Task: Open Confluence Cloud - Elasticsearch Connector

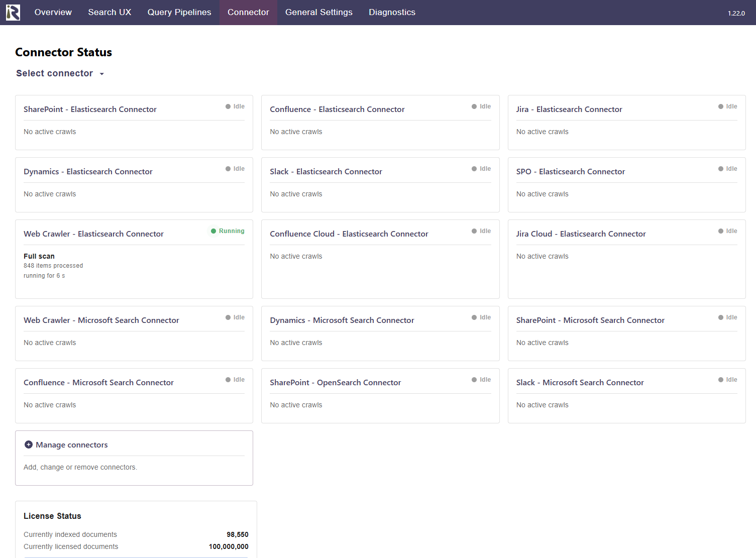Action: (x=349, y=234)
